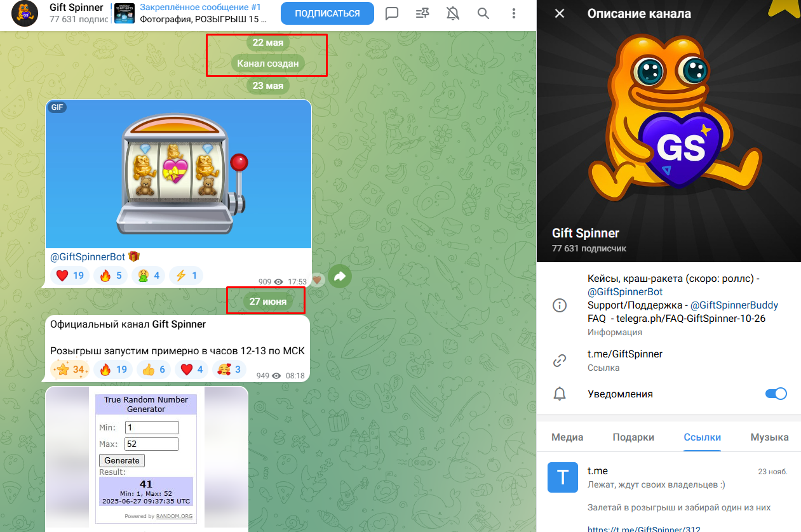The width and height of the screenshot is (801, 532).
Task: Click the t.me/GiftSpinner channel link
Action: [x=625, y=354]
